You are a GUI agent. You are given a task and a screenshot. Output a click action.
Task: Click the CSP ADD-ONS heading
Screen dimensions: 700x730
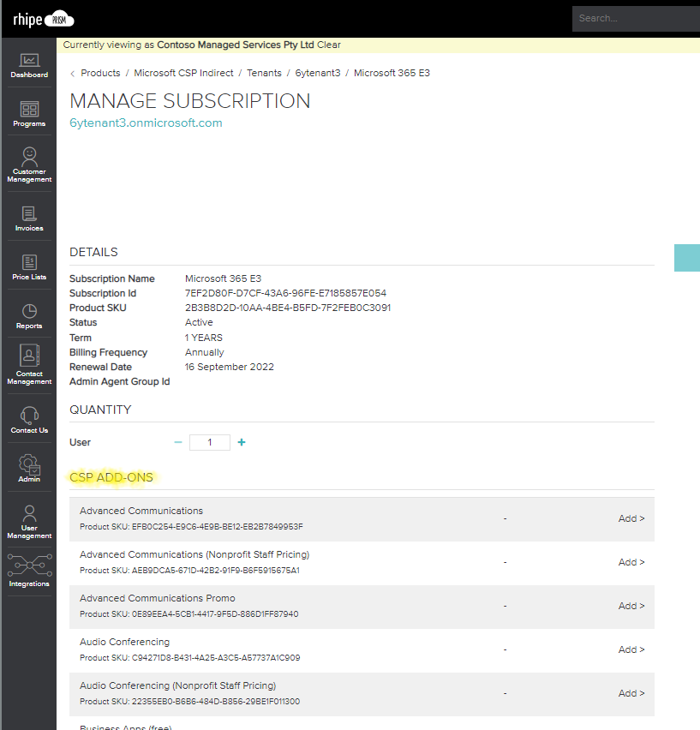pos(111,477)
